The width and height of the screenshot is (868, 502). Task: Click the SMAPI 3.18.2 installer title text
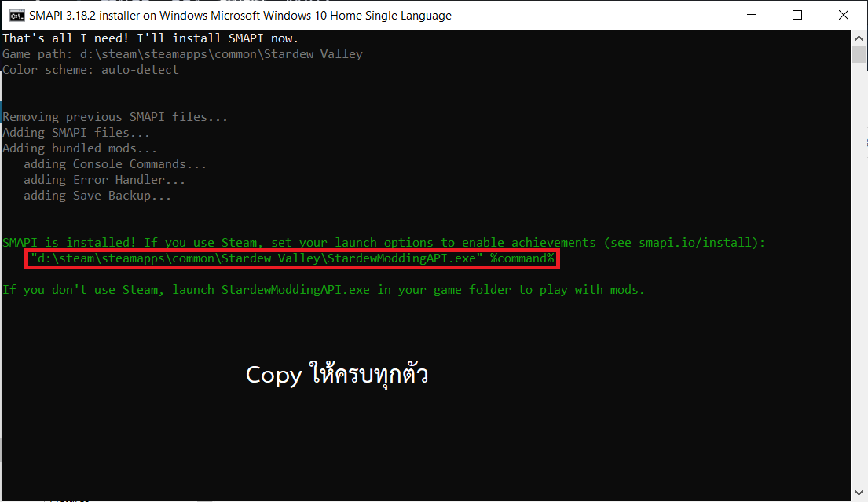pyautogui.click(x=240, y=16)
